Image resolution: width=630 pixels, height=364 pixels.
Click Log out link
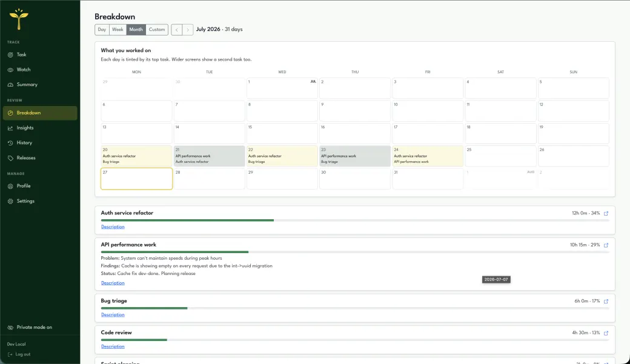[19, 354]
